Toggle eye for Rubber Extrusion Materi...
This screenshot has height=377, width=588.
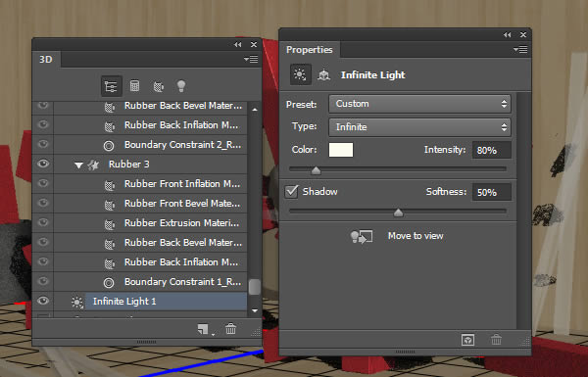pos(43,222)
